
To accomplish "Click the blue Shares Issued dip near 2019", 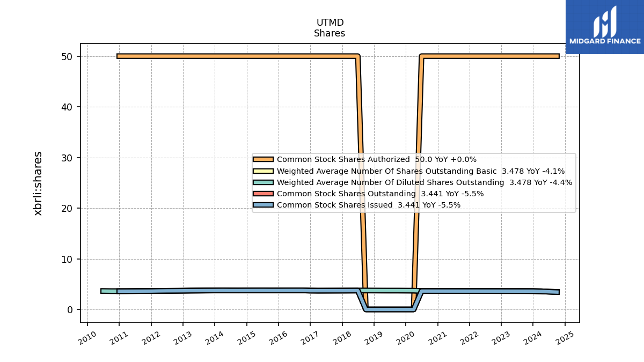I will 389,309.
